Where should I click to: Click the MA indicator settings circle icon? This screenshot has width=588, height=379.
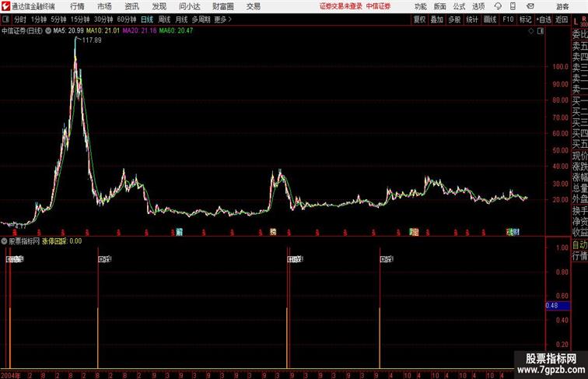pos(48,31)
